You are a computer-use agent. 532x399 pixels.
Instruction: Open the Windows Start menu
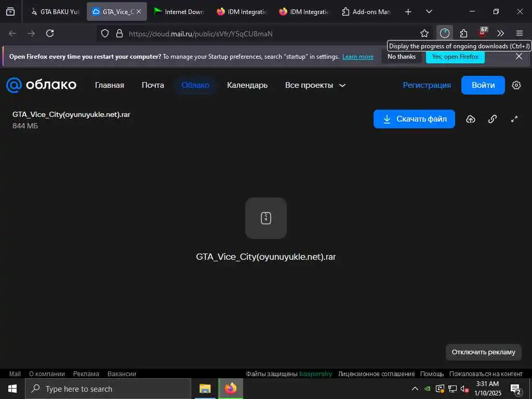[x=12, y=389]
